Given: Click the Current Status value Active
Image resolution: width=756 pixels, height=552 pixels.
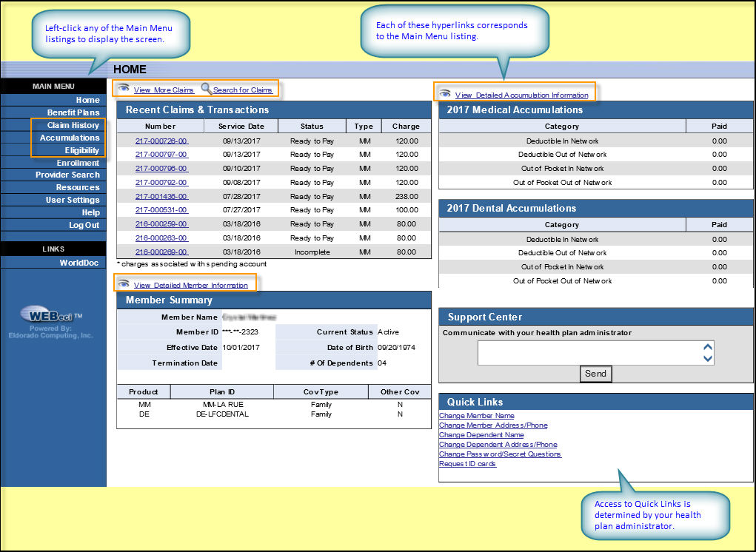Looking at the screenshot, I should [x=388, y=332].
